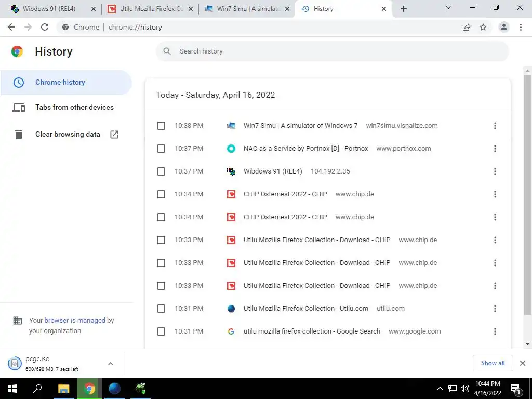
Task: Open the Chrome three-dot main menu
Action: (521, 27)
